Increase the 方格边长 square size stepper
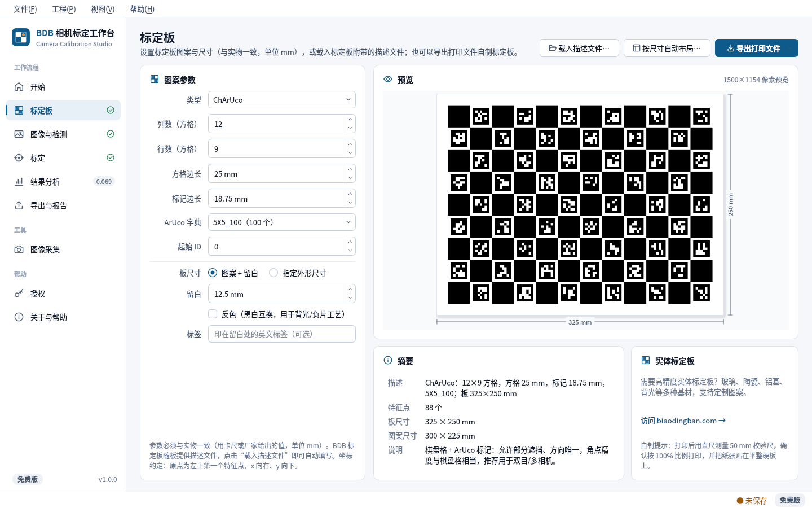This screenshot has width=812, height=508. [x=350, y=169]
